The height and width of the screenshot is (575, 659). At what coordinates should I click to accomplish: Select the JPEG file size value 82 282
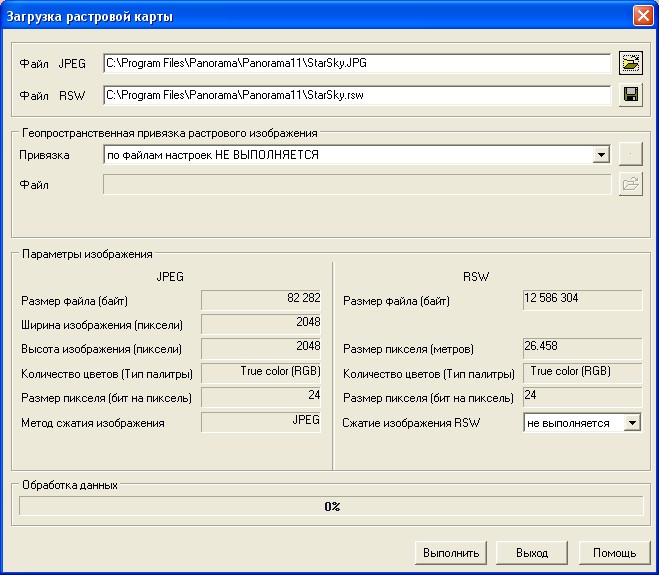coord(261,299)
